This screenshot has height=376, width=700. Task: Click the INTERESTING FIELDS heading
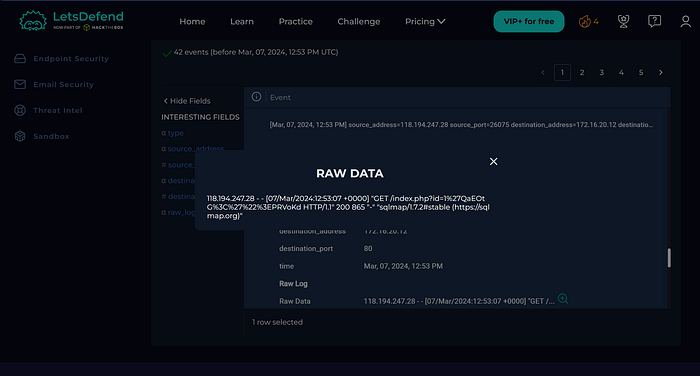click(200, 117)
